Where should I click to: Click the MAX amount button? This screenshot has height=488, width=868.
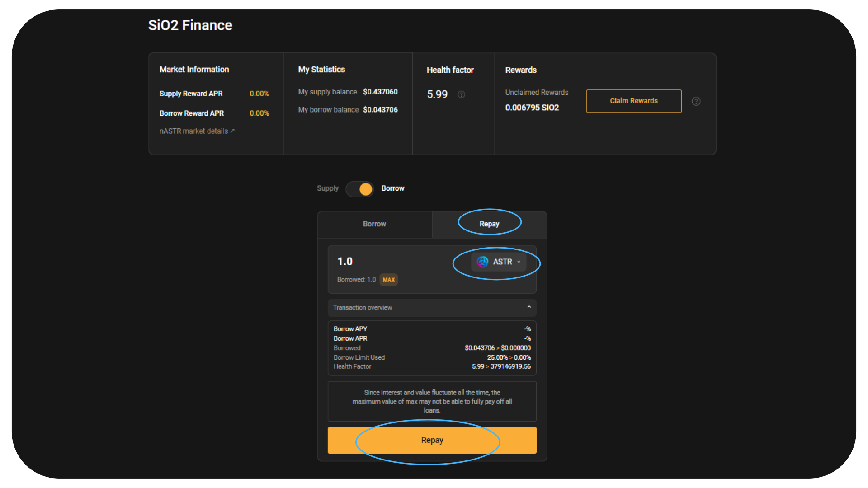(x=388, y=280)
